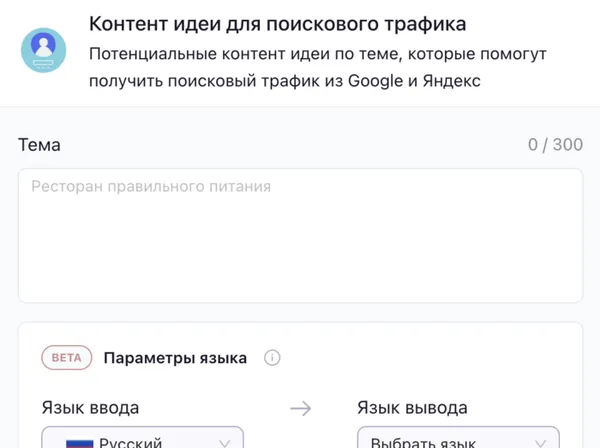Screen dimensions: 600x448
Task: Click empty bottom area of Тема box
Action: coord(300,280)
